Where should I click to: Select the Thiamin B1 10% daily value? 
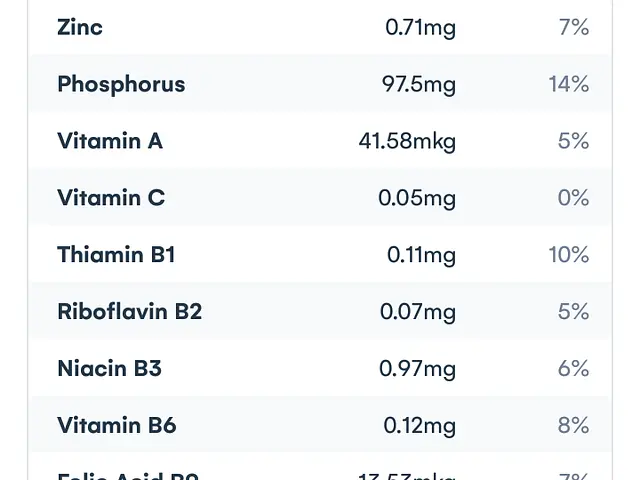coord(569,255)
